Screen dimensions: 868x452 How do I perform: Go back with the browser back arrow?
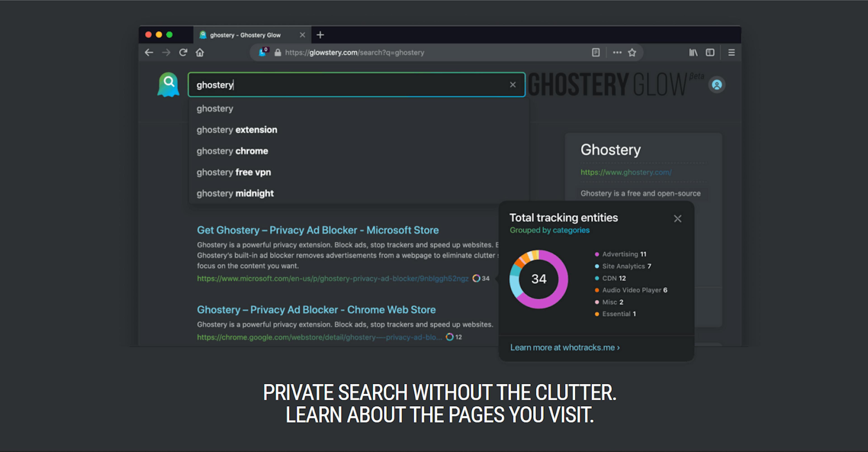click(x=149, y=53)
